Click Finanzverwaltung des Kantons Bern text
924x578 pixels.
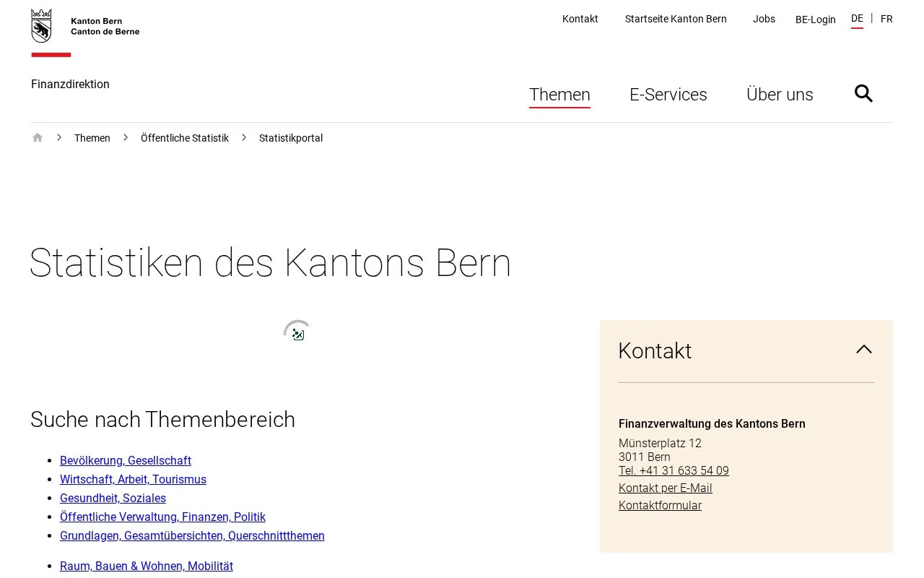712,423
